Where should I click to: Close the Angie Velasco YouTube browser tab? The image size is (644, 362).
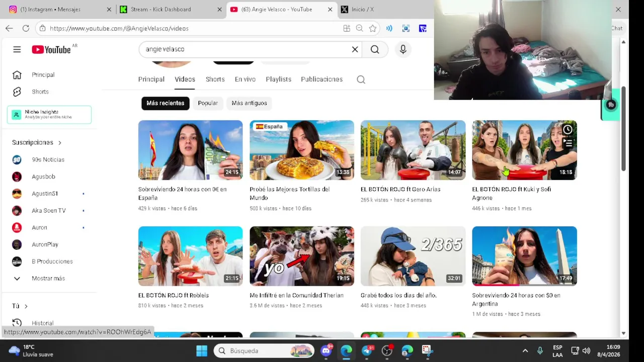(x=330, y=9)
